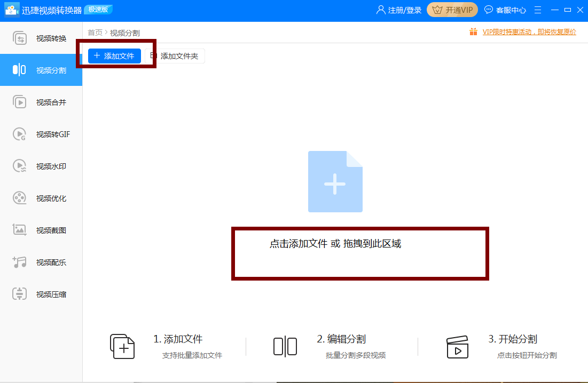This screenshot has height=383, width=588.
Task: Open the 开通VIP crown button
Action: coord(452,10)
